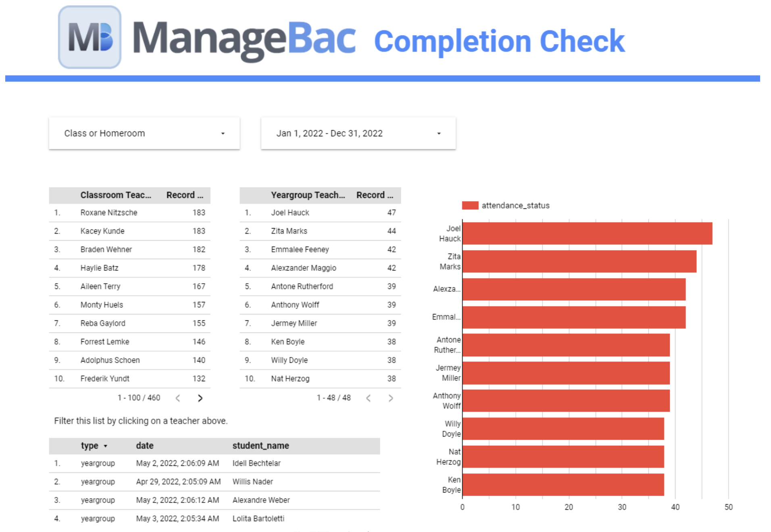The height and width of the screenshot is (532, 771).
Task: Filter by teacher Braden Wehner
Action: tap(129, 250)
